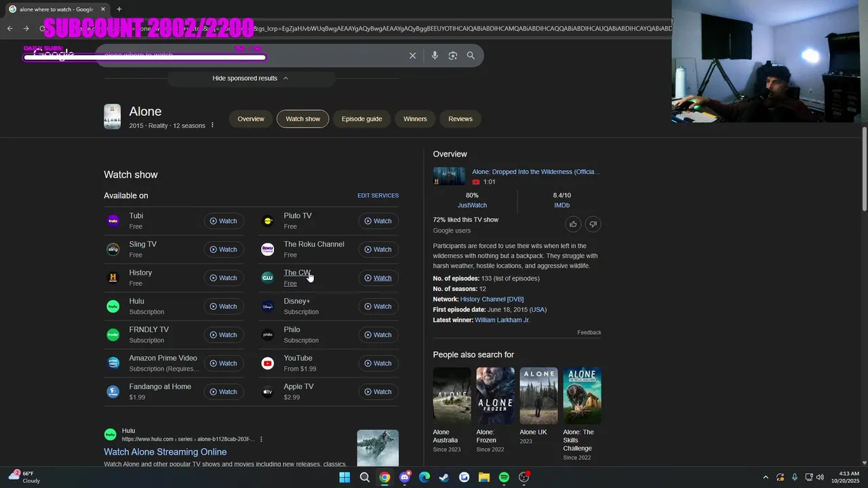Image resolution: width=868 pixels, height=488 pixels.
Task: Click the thumbs down dislike icon
Action: [x=593, y=224]
